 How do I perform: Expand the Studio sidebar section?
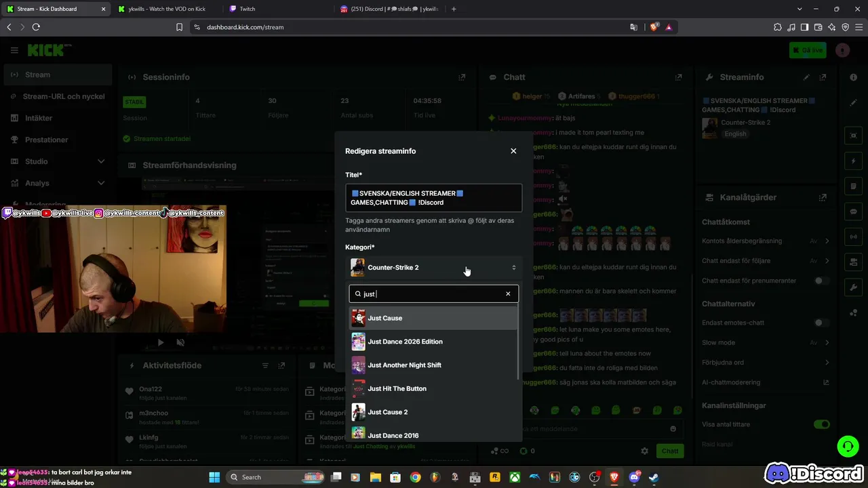(x=57, y=161)
